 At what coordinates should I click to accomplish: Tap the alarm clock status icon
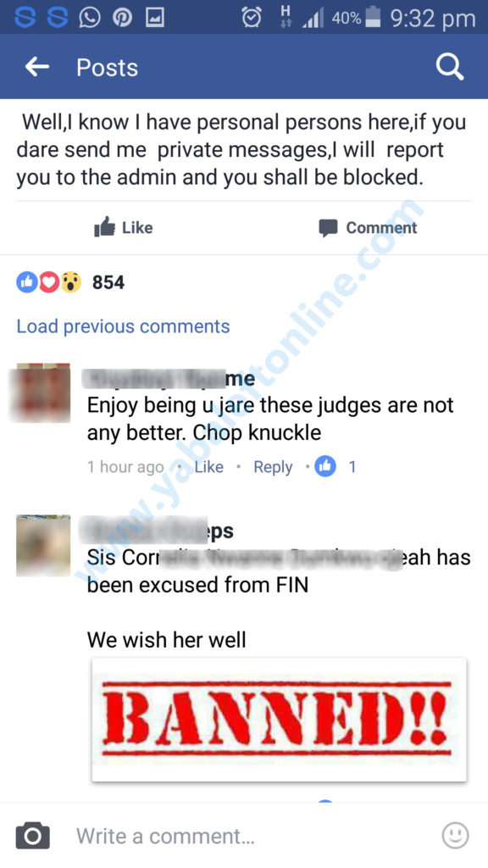252,18
